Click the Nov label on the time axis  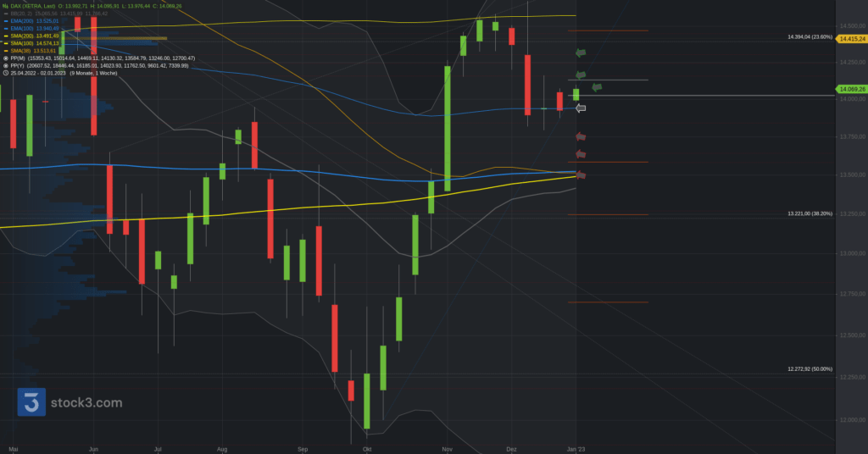click(x=448, y=447)
